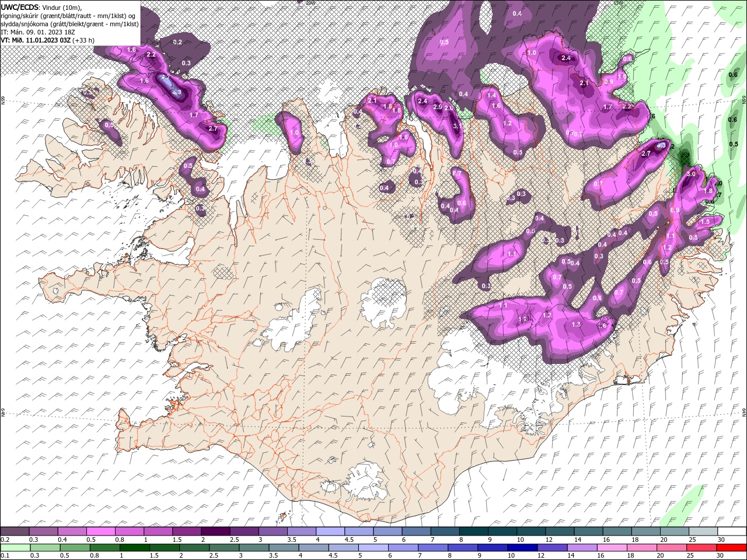Click upper legend swatch between 0.5 and 0.8
This screenshot has width=747, height=560.
101,531
